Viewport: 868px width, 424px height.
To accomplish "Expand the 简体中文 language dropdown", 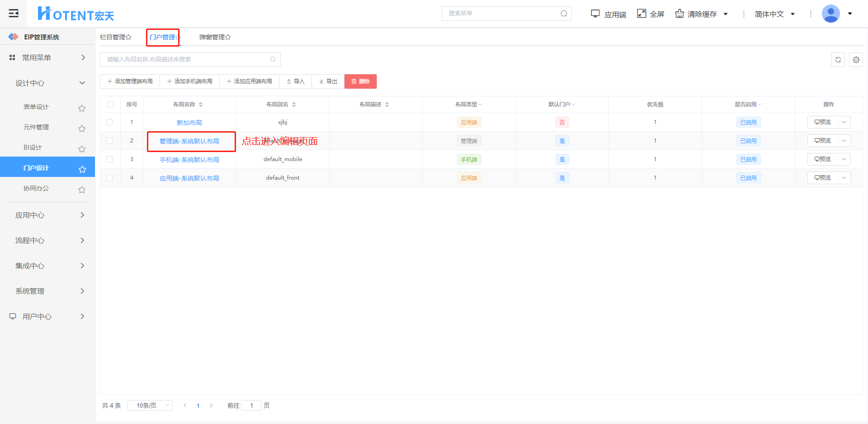I will 774,14.
